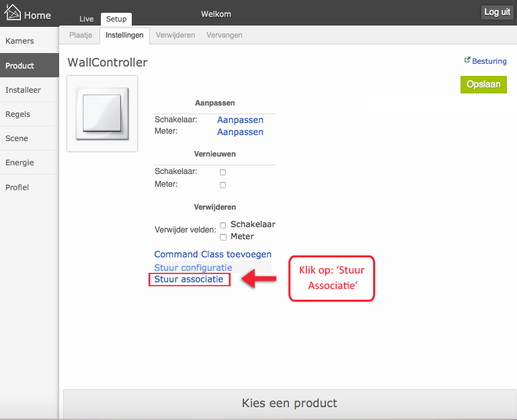Click the WallController heading text
This screenshot has width=517, height=420.
108,62
